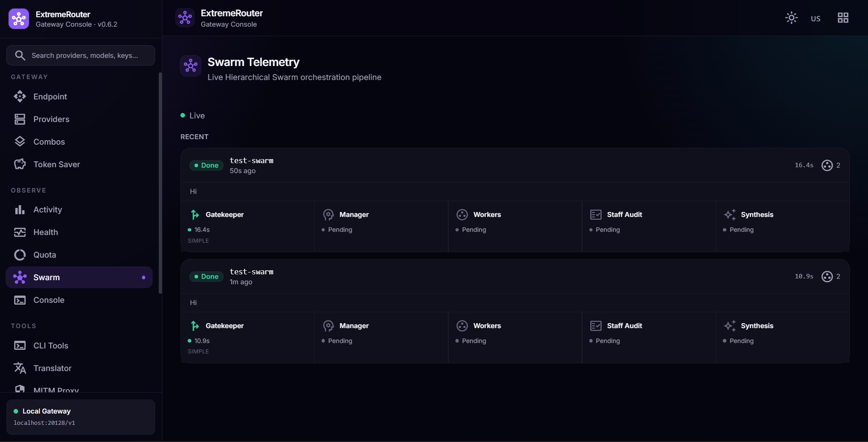Image resolution: width=868 pixels, height=442 pixels.
Task: Open the Endpoint page
Action: pos(79,96)
